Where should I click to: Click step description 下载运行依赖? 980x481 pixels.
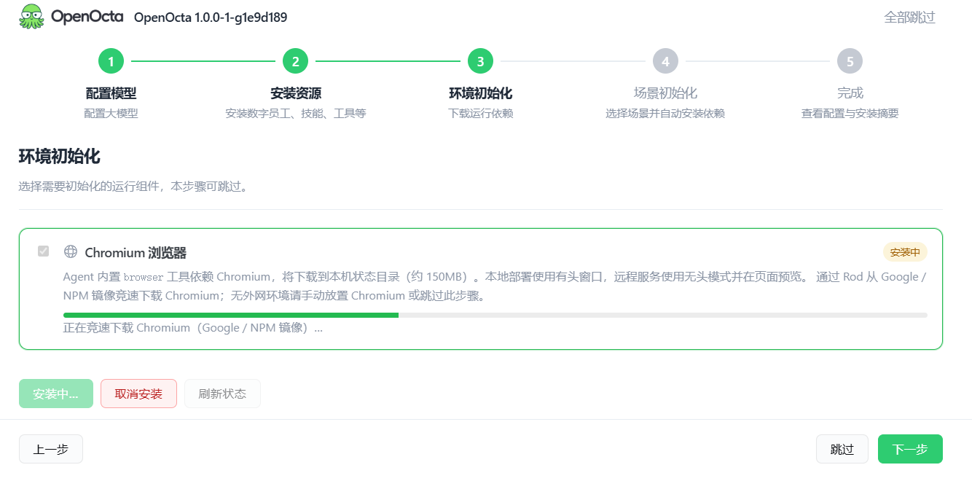480,114
